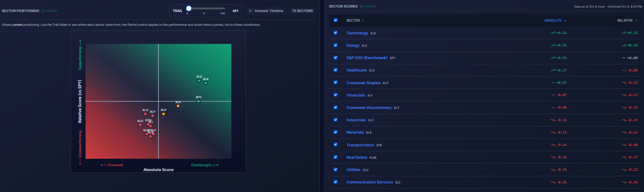Screen dimensions: 644x192
Task: Select the XLP orange dot on chart
Action: click(x=164, y=114)
